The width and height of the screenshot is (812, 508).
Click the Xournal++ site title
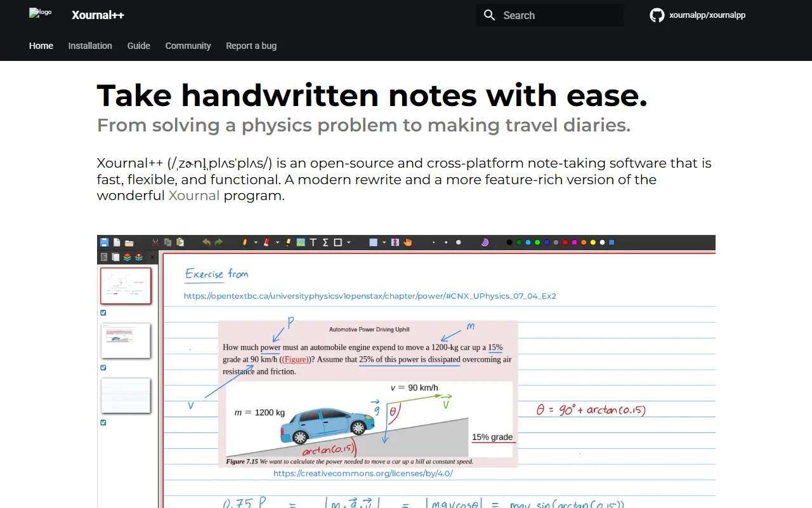(x=98, y=15)
